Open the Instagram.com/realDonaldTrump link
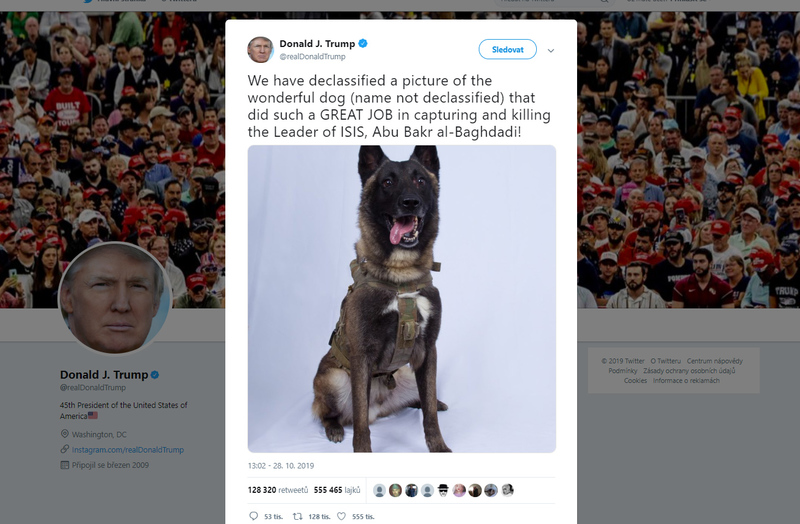Screen dimensions: 800x524 point(128,450)
